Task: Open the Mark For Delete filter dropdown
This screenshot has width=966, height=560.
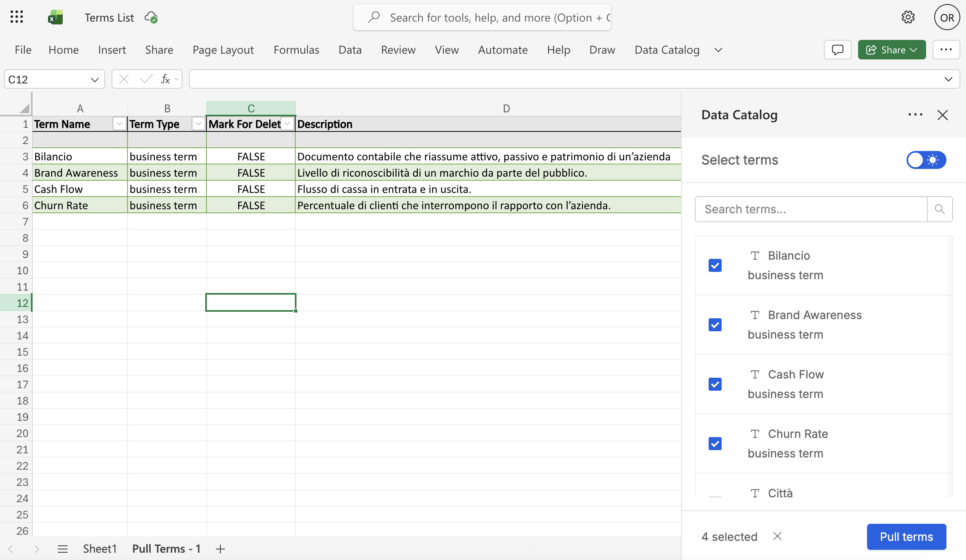Action: click(x=288, y=124)
